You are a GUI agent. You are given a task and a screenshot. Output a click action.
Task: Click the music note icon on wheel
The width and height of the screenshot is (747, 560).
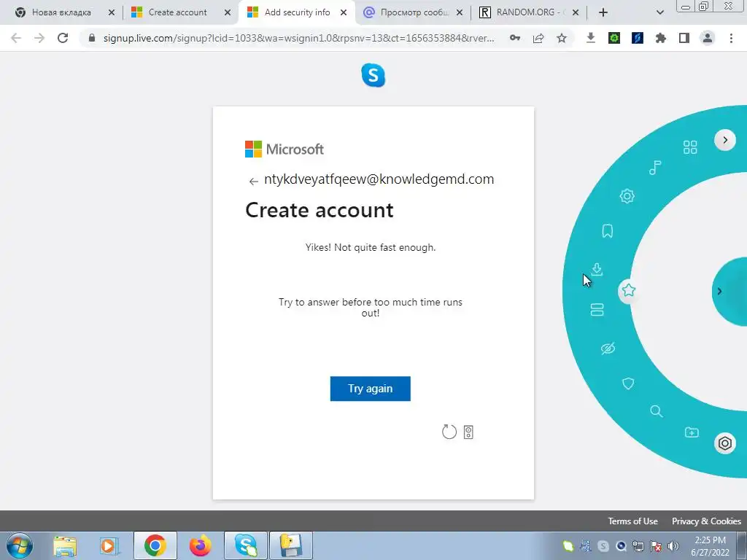pos(655,168)
